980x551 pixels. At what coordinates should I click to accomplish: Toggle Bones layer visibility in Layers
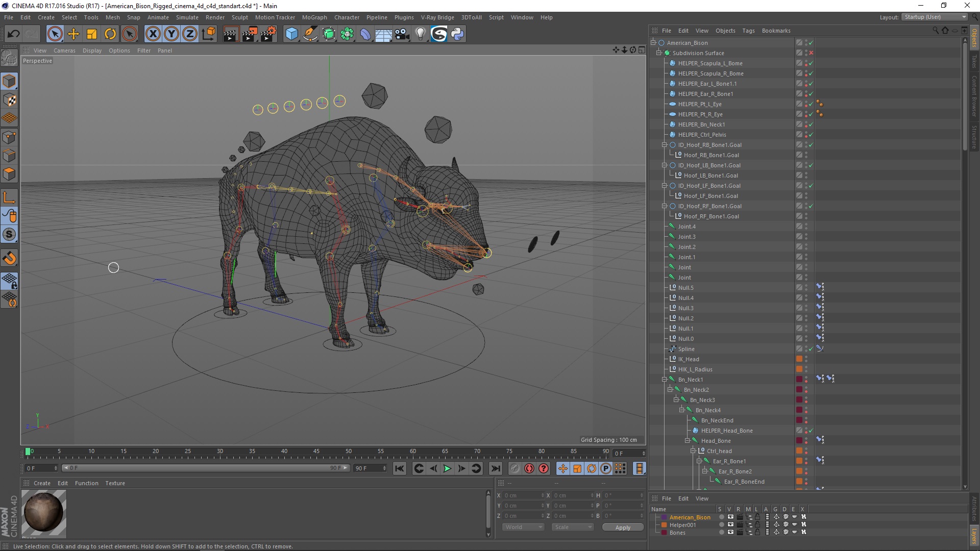(x=730, y=533)
